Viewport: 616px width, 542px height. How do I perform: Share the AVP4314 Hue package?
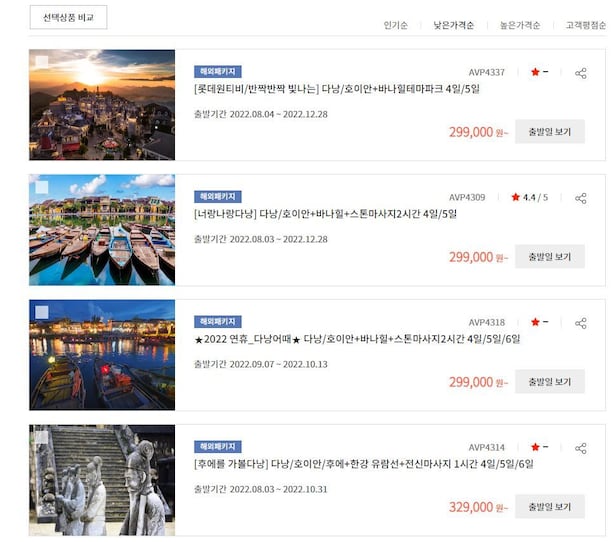click(x=581, y=448)
